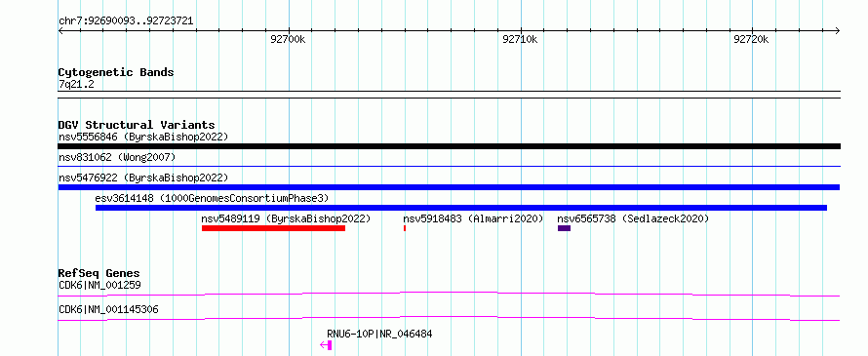Click the purple nsv6565738 variant bar
Screen dimensions: 868x356
564,228
